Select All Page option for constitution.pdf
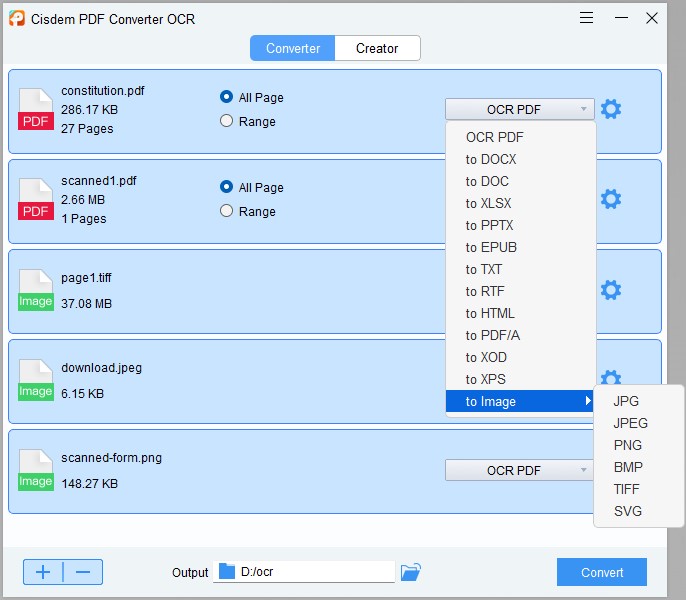686x600 pixels. pos(227,97)
